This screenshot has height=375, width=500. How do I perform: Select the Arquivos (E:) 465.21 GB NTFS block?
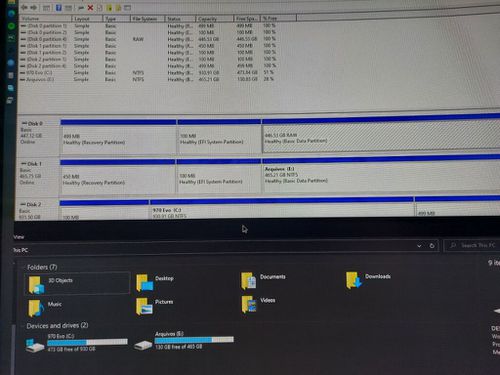click(381, 173)
